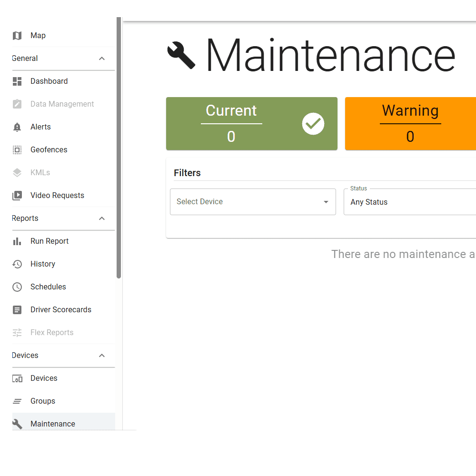This screenshot has height=476, width=476.
Task: Click the sidebar vertical scrollbar
Action: tap(119, 148)
